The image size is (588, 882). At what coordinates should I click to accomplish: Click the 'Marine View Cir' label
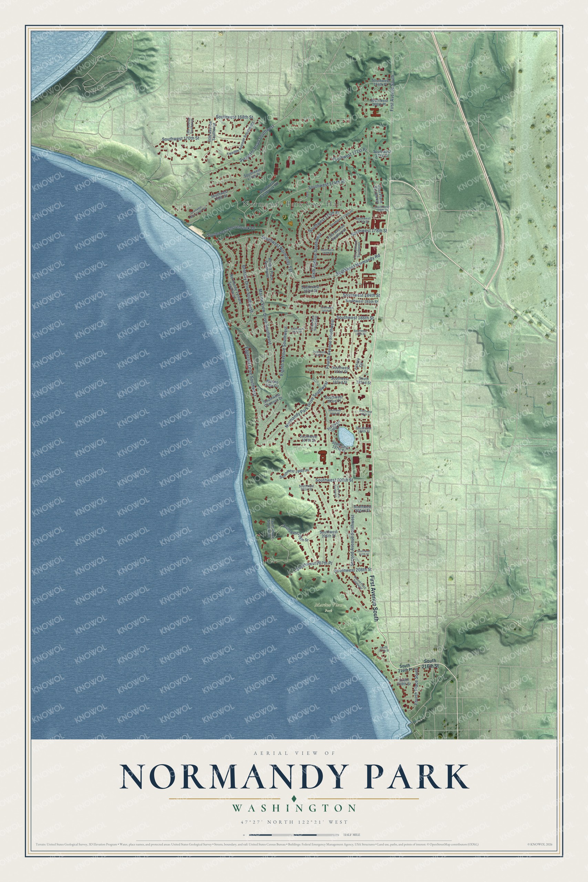[x=272, y=384]
